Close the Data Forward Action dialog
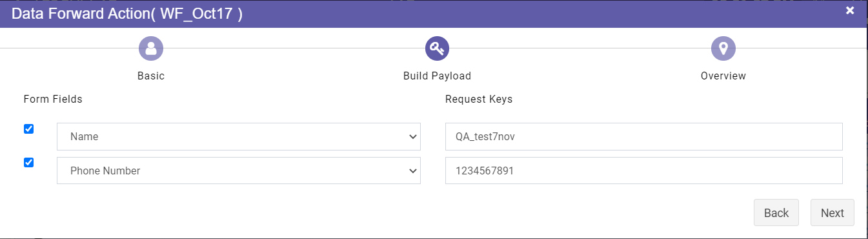 click(x=850, y=10)
